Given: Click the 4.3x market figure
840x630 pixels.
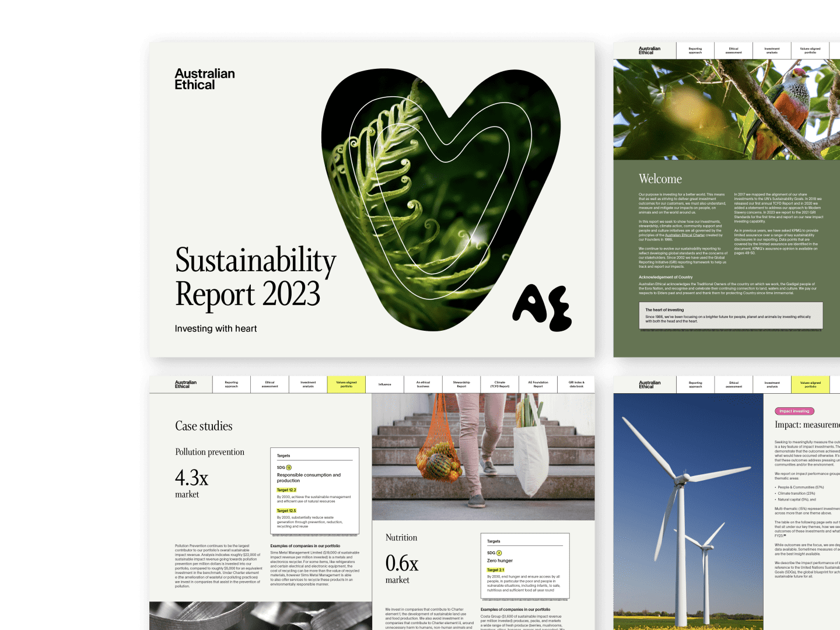Looking at the screenshot, I should [192, 483].
